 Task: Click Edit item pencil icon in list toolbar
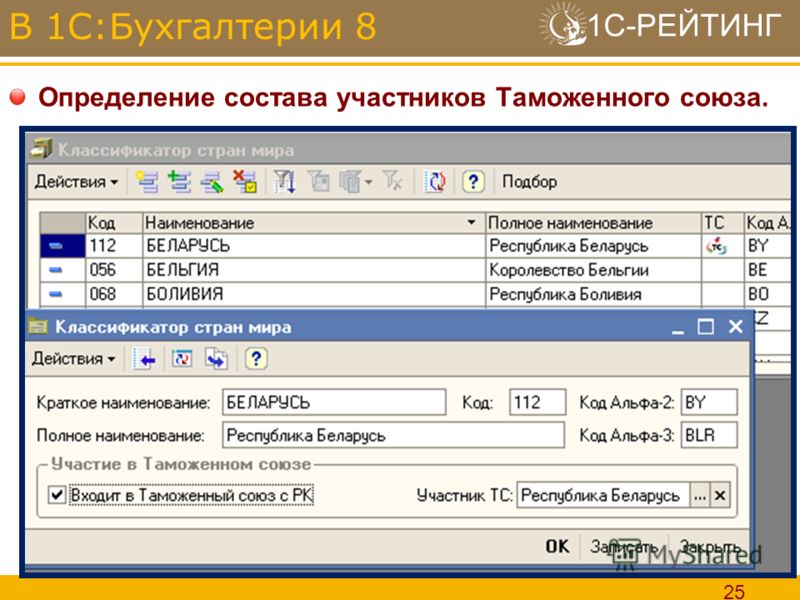[212, 182]
